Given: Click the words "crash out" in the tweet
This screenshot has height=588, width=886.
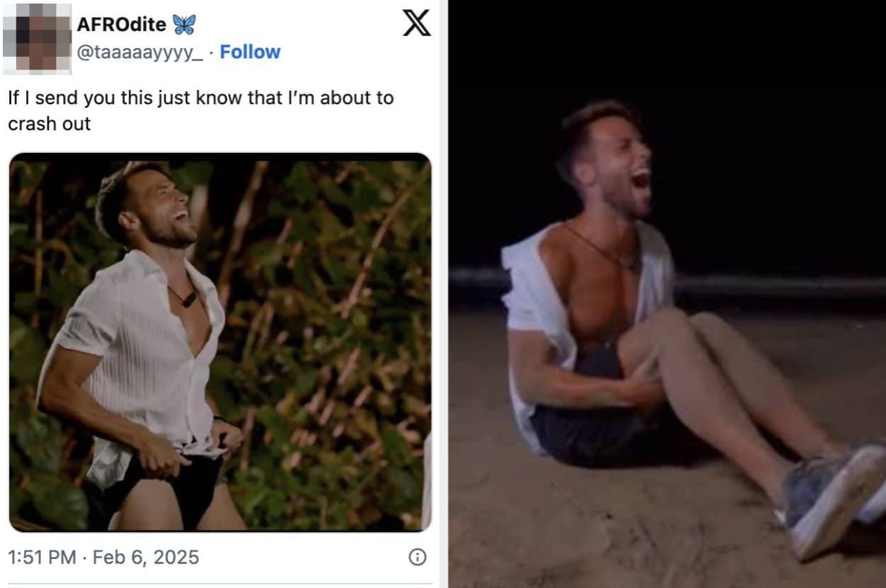Looking at the screenshot, I should [50, 123].
